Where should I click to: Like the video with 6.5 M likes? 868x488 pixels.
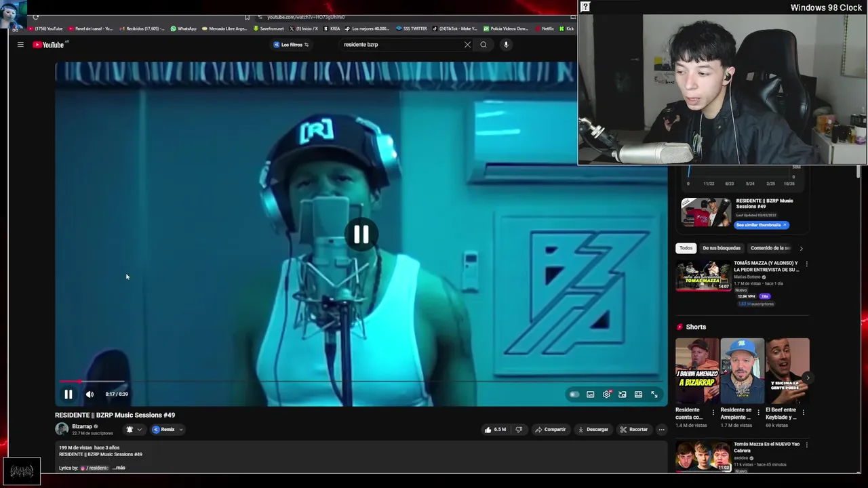495,430
